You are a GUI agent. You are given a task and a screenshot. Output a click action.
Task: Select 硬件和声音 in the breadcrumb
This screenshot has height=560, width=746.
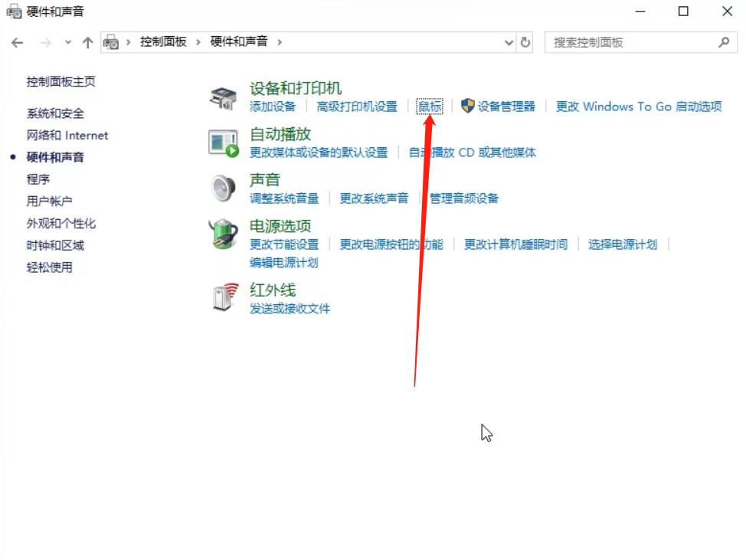coord(239,42)
